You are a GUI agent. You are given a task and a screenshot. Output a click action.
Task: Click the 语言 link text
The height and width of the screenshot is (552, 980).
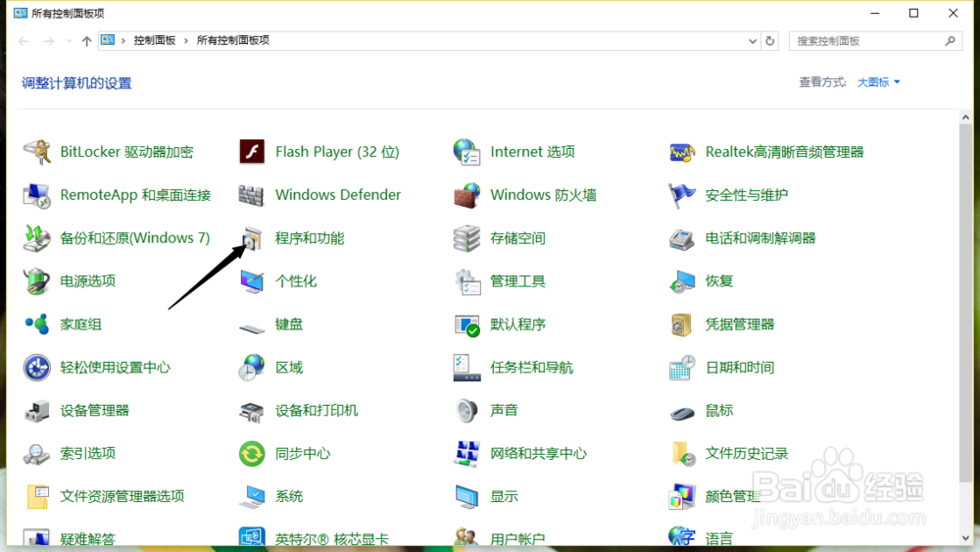pyautogui.click(x=718, y=539)
